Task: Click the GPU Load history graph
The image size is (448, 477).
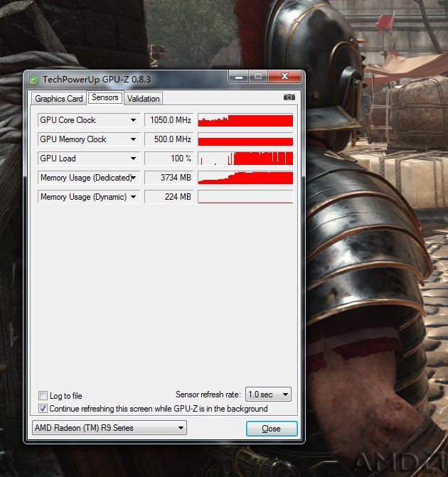Action: point(245,159)
